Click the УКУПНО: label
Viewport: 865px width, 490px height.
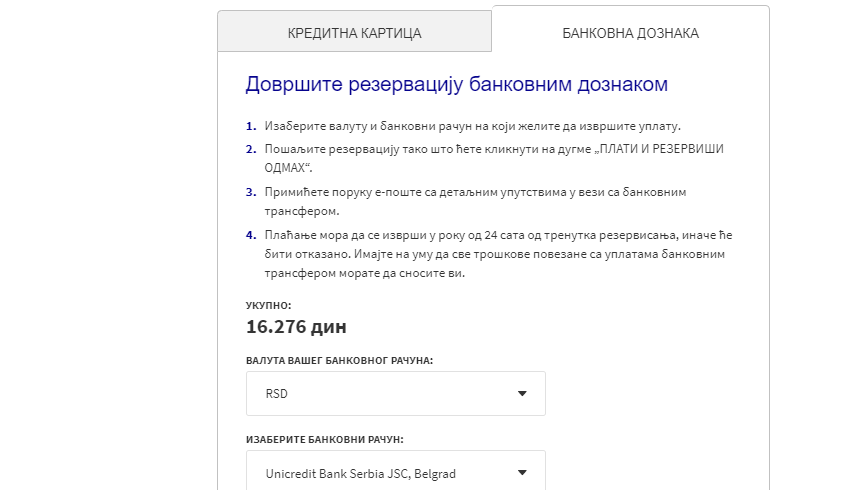coord(269,305)
